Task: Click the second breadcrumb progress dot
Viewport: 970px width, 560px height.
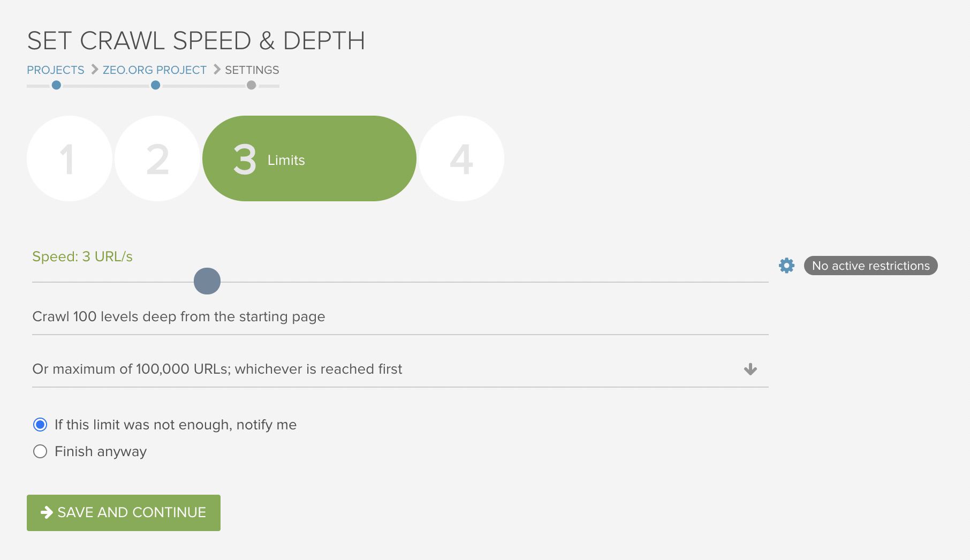Action: (x=155, y=85)
